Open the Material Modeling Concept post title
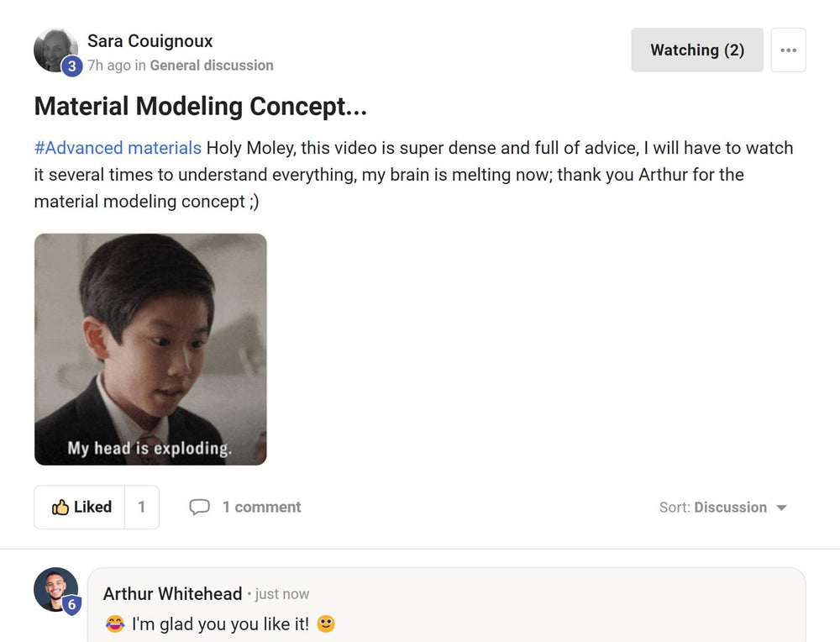The width and height of the screenshot is (840, 642). 201,107
